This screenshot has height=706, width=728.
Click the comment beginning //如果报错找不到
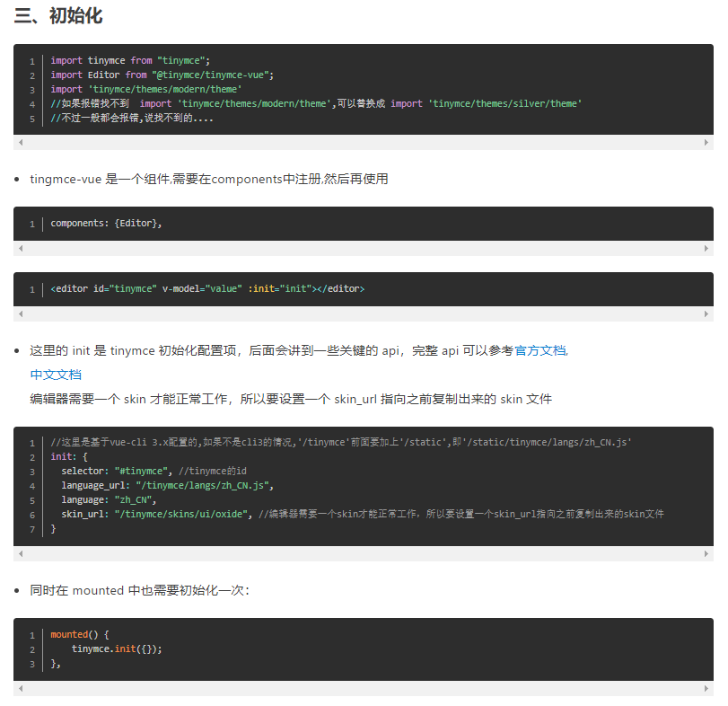pyautogui.click(x=316, y=103)
